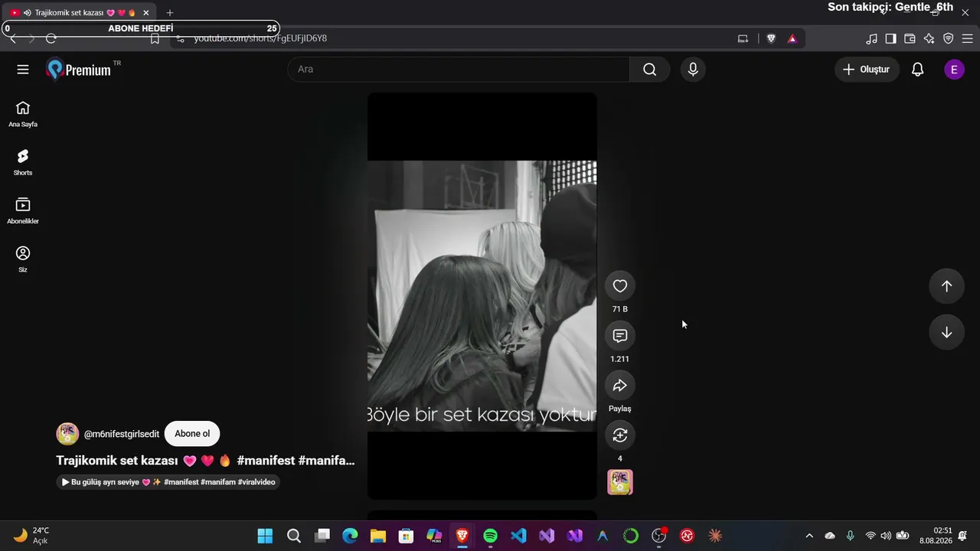Skip to the next Short
Viewport: 980px width, 551px height.
pos(946,332)
